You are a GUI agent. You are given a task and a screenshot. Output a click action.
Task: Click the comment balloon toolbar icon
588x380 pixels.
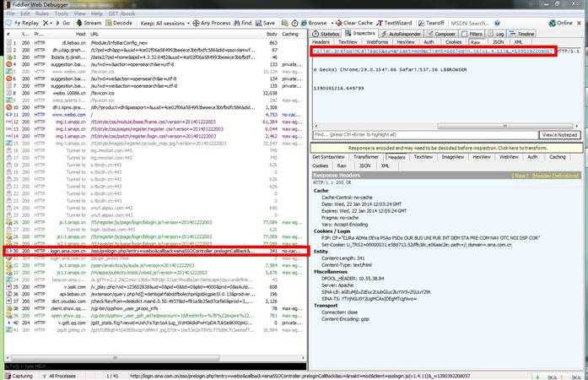click(x=8, y=23)
